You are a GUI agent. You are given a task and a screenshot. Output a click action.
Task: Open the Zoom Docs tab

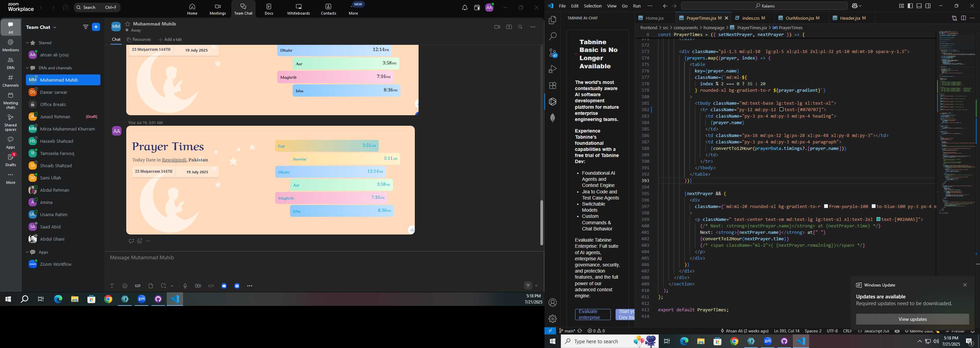point(269,10)
